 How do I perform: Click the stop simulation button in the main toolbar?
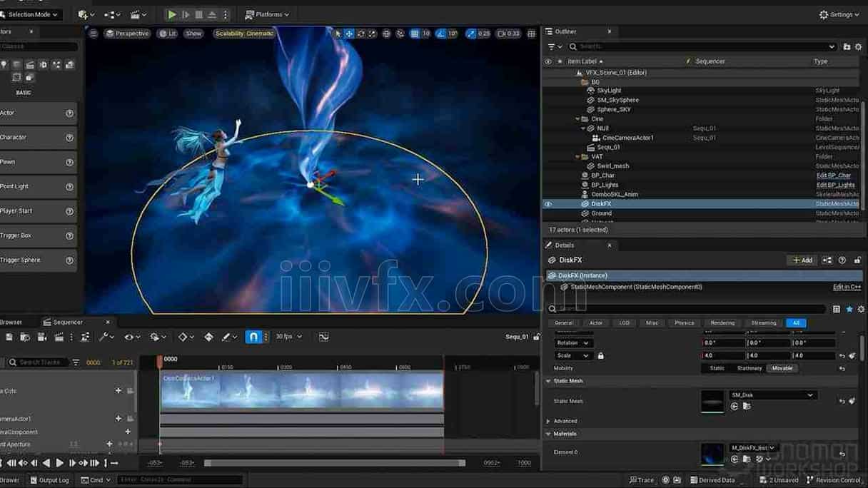pyautogui.click(x=199, y=14)
